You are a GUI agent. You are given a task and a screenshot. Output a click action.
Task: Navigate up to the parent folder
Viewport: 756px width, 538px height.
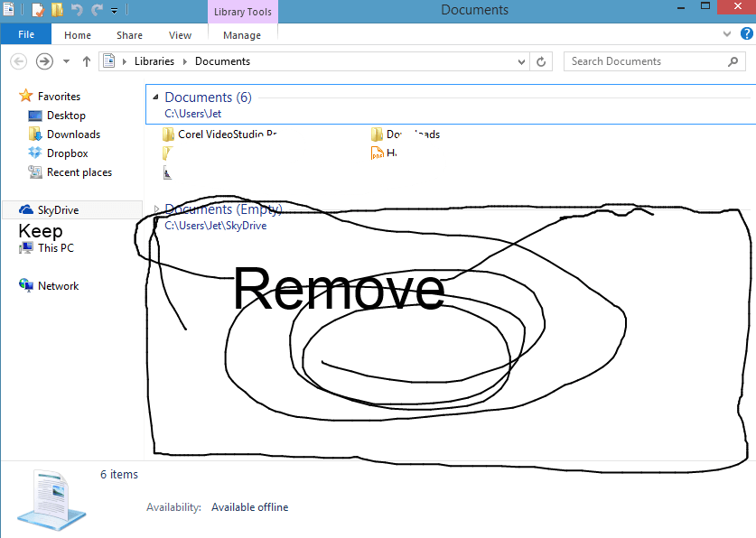click(x=86, y=60)
